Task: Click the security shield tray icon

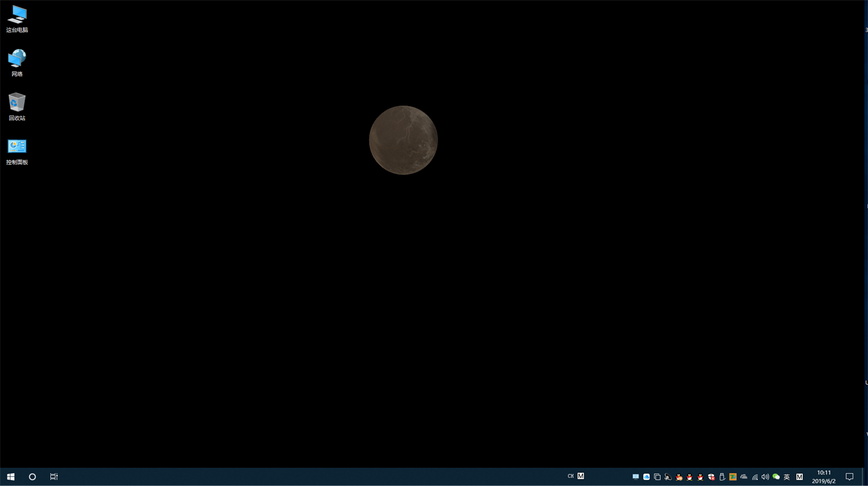Action: (710, 477)
